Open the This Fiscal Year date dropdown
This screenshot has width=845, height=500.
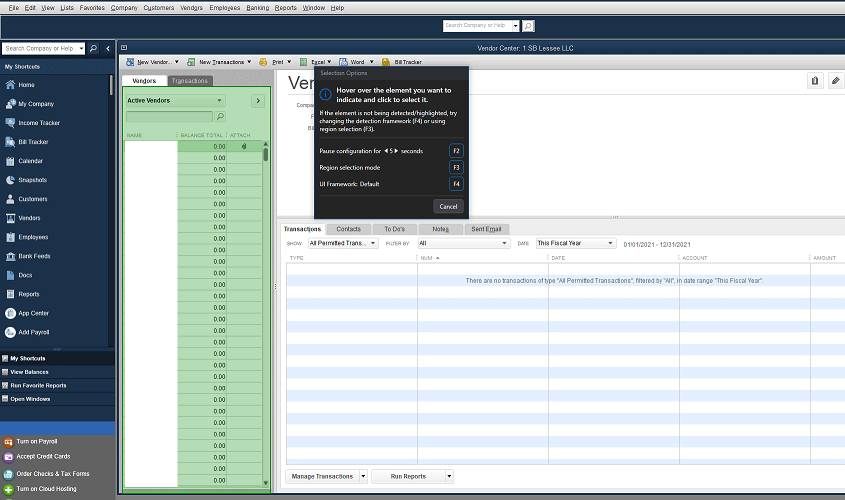pyautogui.click(x=609, y=243)
